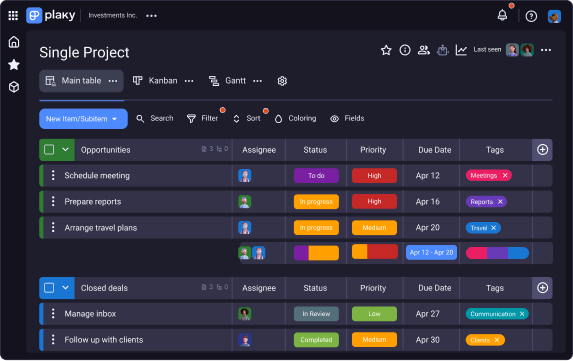Open row menu for Manage inbox
The height and width of the screenshot is (361, 573).
point(53,314)
